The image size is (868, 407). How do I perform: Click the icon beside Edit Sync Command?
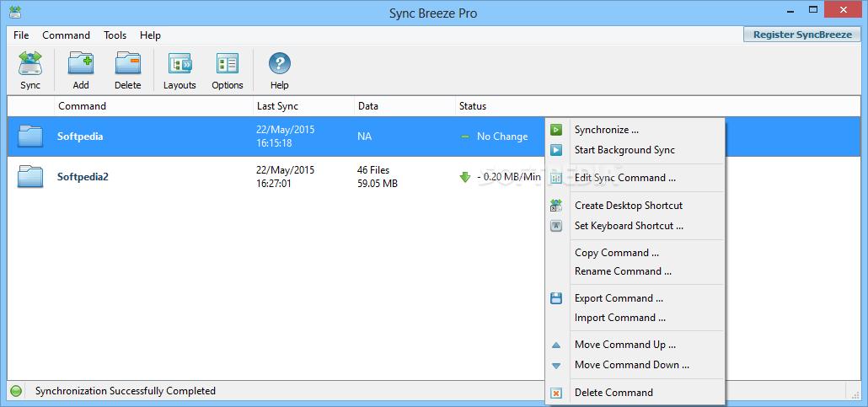pos(556,178)
